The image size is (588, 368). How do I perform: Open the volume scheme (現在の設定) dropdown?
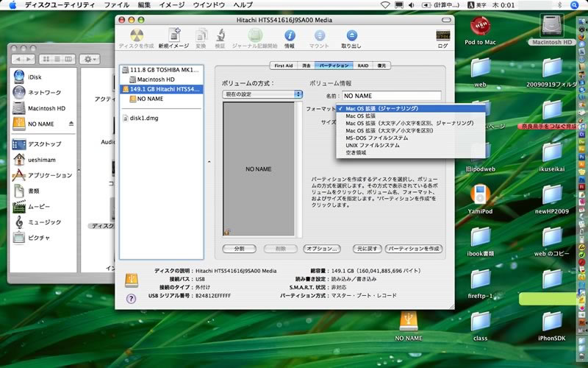(262, 94)
